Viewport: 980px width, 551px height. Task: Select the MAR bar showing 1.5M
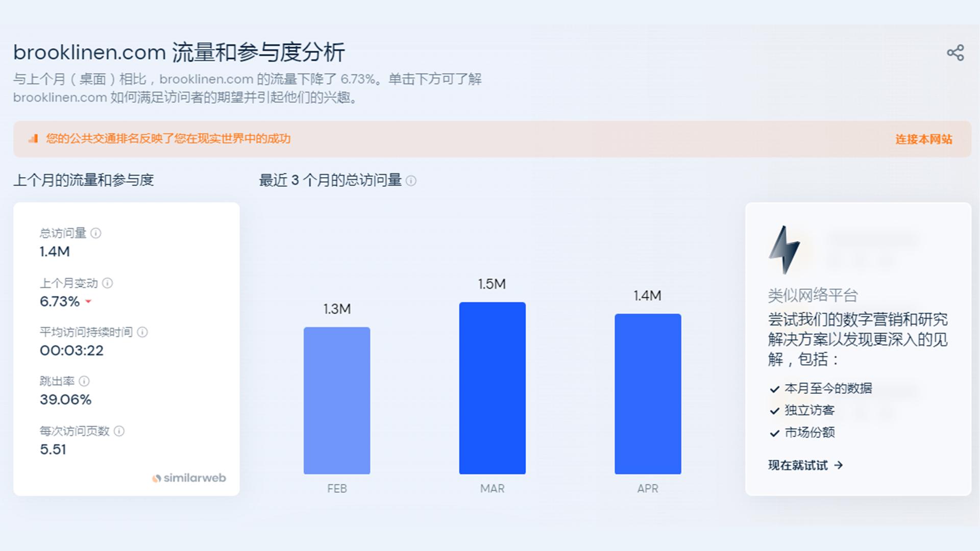[x=493, y=388]
